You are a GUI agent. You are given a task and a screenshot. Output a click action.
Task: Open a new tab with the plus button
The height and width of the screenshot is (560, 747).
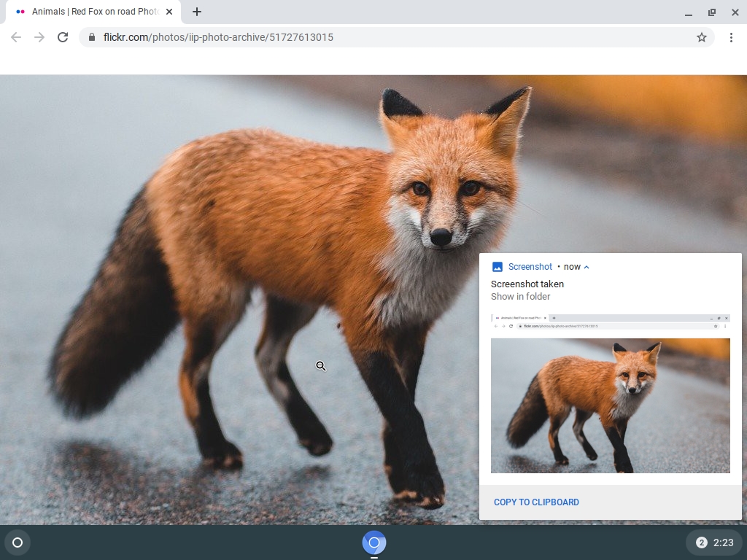tap(197, 12)
